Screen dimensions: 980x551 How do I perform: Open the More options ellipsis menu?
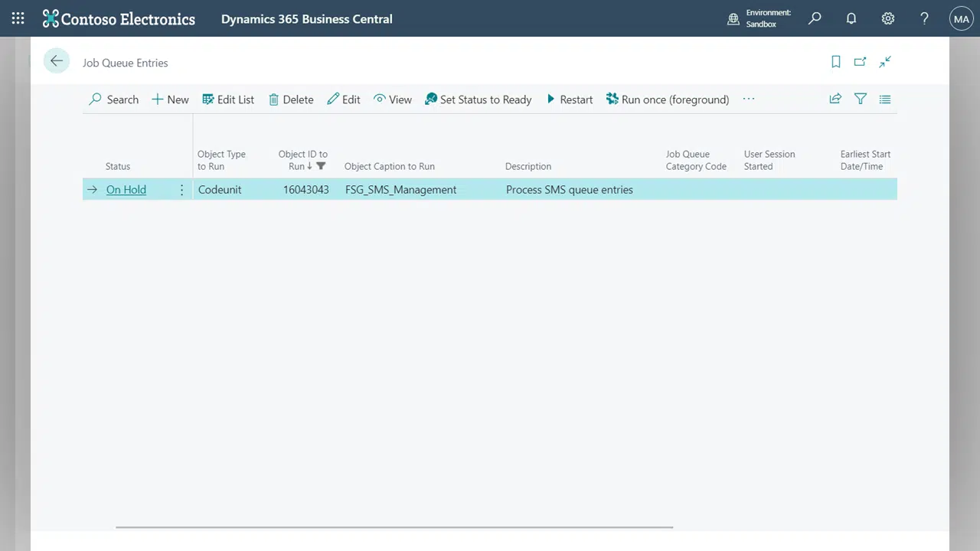(748, 99)
